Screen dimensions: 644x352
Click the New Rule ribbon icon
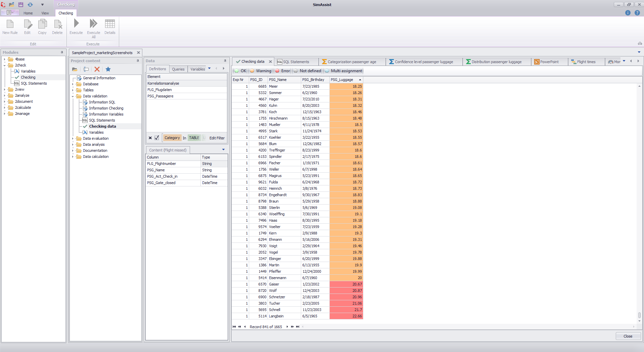[x=10, y=27]
